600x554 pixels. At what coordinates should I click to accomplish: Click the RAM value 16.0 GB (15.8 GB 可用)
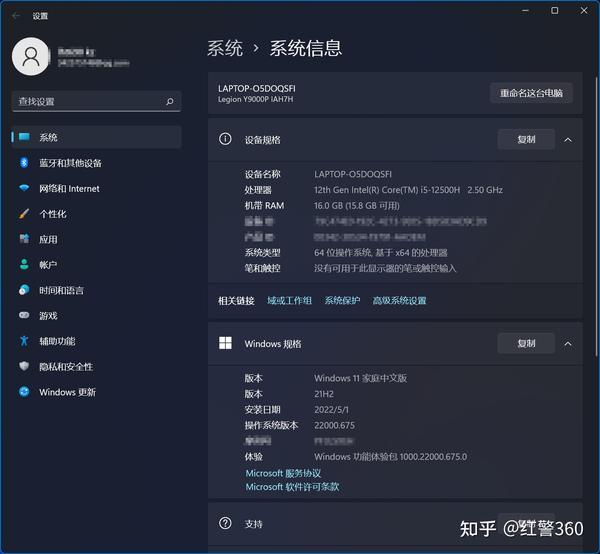pos(357,206)
